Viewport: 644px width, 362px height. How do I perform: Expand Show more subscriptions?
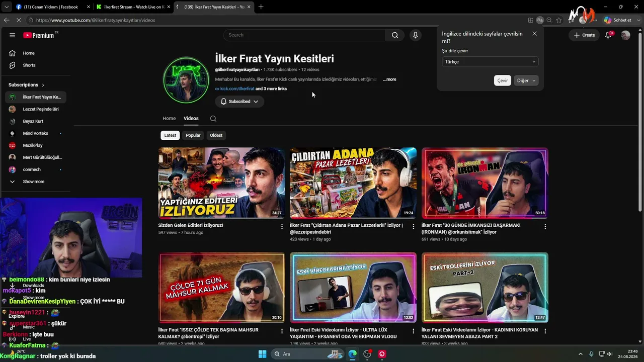click(34, 182)
